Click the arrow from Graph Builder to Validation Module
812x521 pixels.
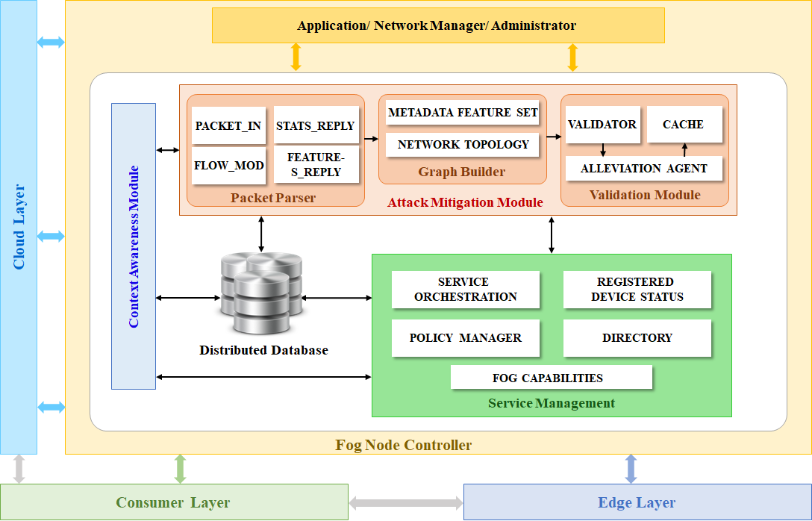point(553,137)
